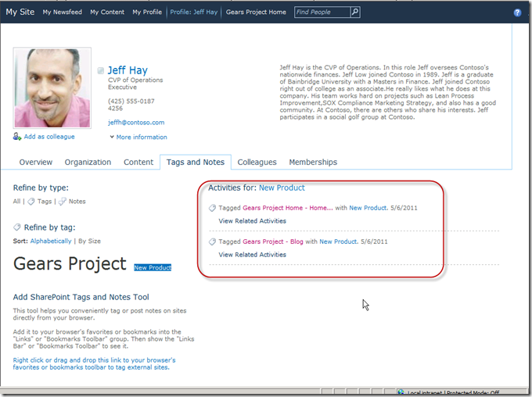Viewport: 532px width, 397px height.
Task: Open My Profile in top navigation
Action: pos(147,13)
